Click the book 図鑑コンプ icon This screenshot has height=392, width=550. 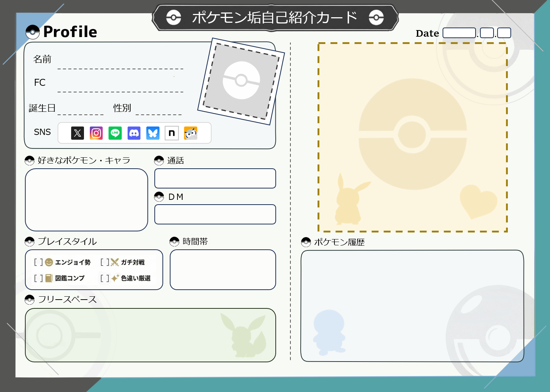49,278
